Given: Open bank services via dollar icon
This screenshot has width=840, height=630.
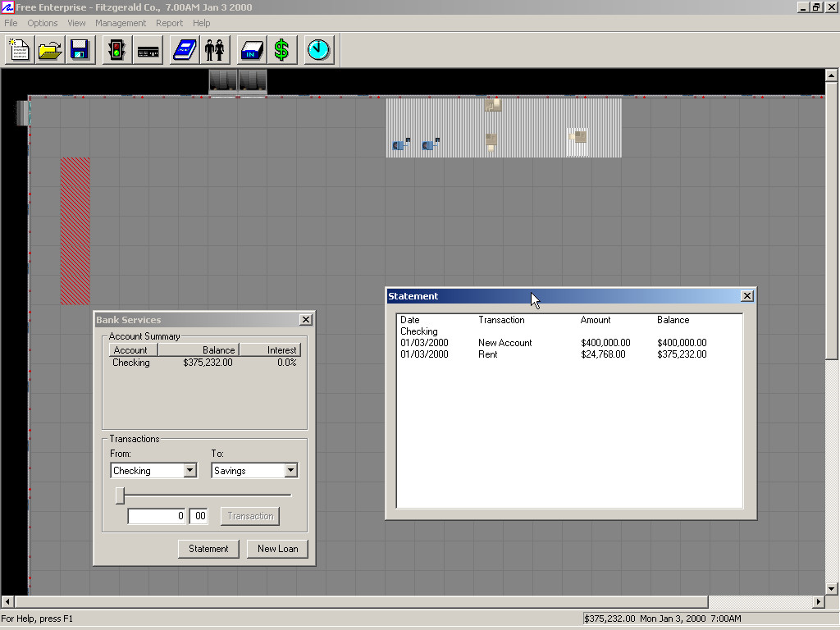Looking at the screenshot, I should tap(281, 50).
